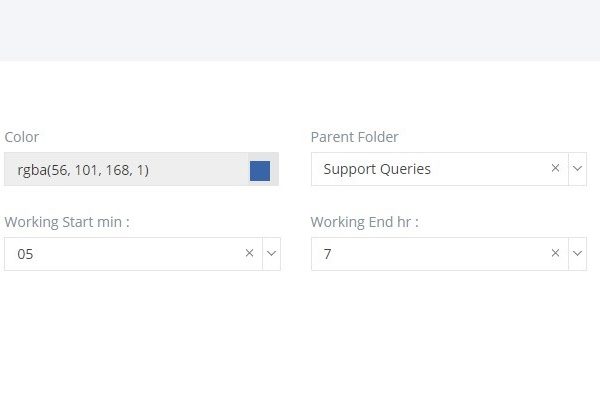Click empty space inside the Parent Folder combo box
This screenshot has width=600, height=416.
490,169
